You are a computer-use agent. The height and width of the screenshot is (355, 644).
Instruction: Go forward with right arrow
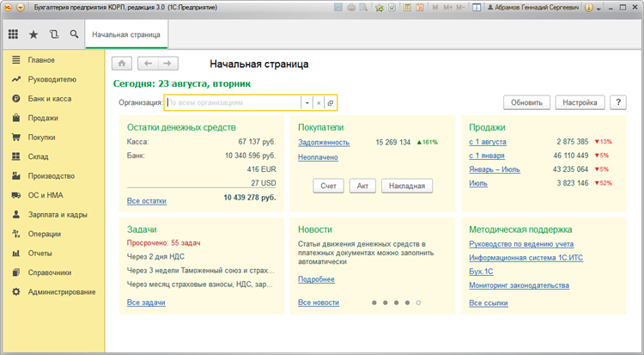(167, 64)
